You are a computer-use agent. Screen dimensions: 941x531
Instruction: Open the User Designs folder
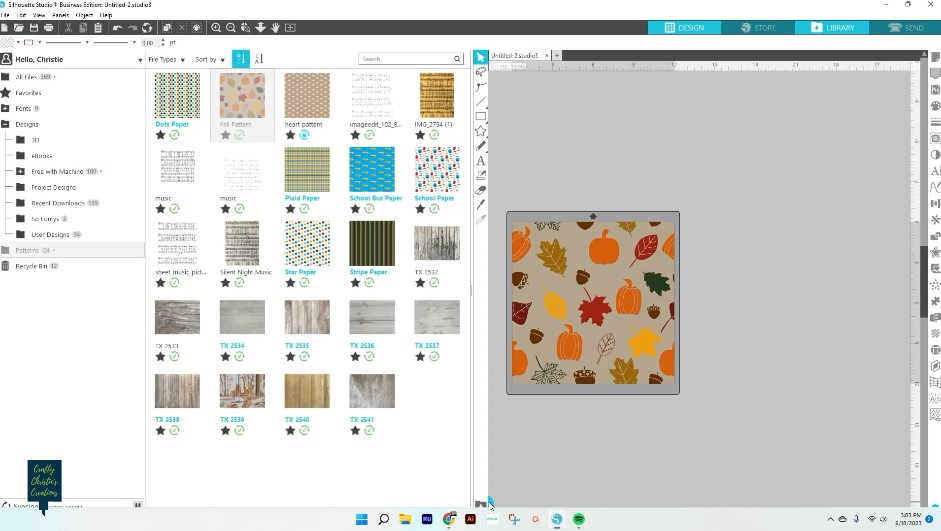click(x=50, y=235)
